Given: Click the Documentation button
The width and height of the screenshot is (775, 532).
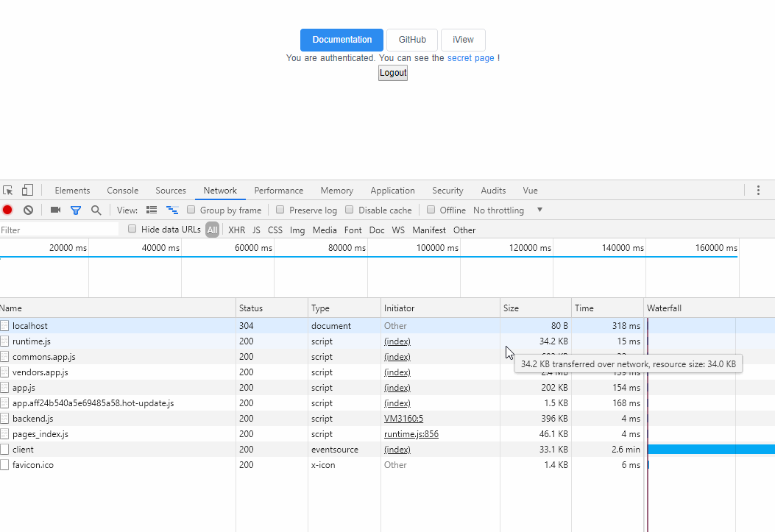Looking at the screenshot, I should (342, 40).
